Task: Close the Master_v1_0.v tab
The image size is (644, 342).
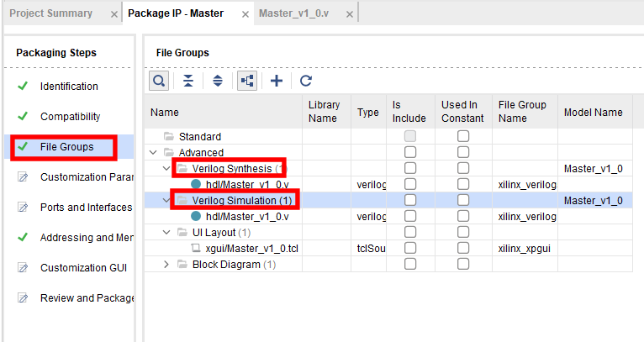Action: pos(350,14)
